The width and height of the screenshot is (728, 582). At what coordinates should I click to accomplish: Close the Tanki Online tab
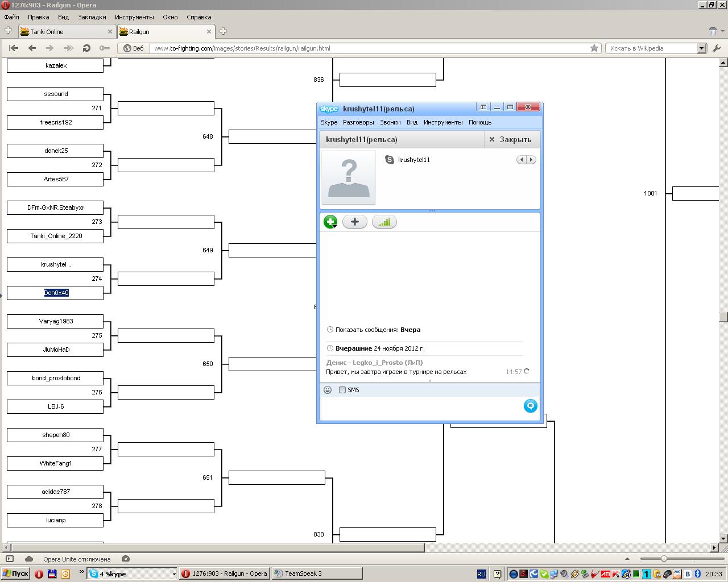(x=110, y=31)
